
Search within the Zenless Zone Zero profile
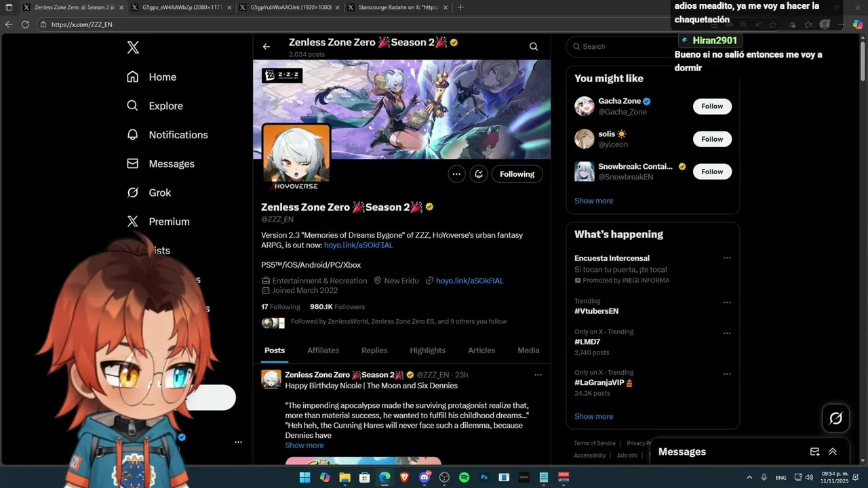[534, 47]
